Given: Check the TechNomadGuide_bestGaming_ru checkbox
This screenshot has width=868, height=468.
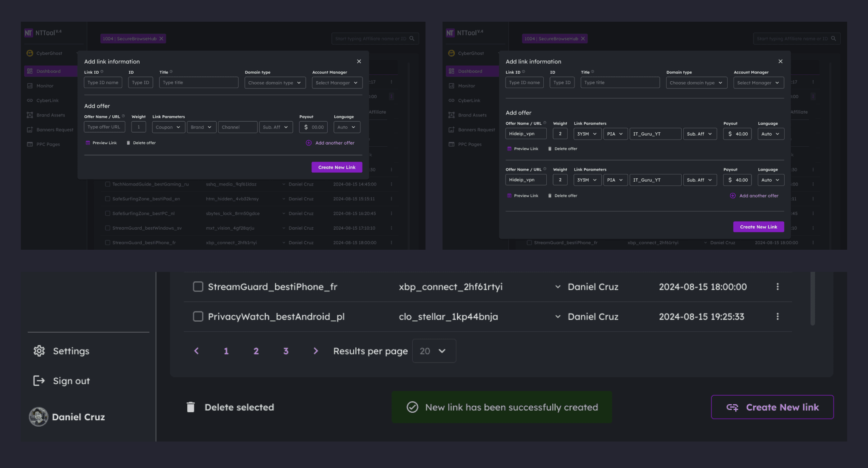Looking at the screenshot, I should (x=108, y=184).
